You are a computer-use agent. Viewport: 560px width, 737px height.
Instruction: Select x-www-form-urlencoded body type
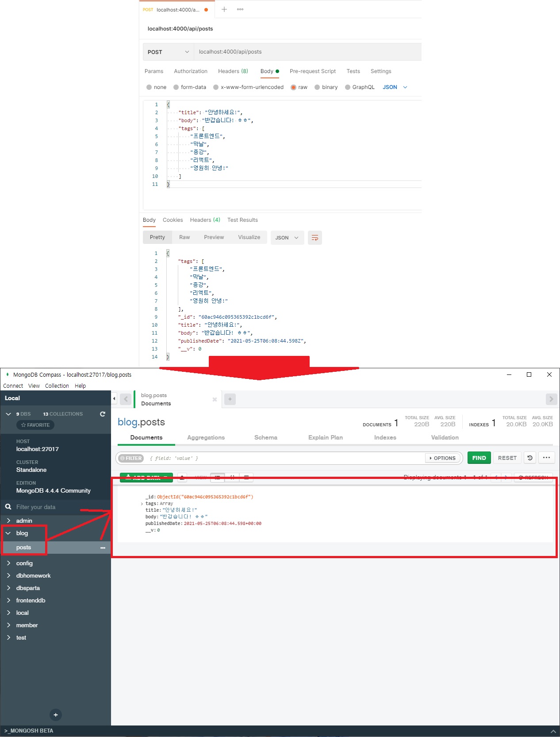point(249,87)
